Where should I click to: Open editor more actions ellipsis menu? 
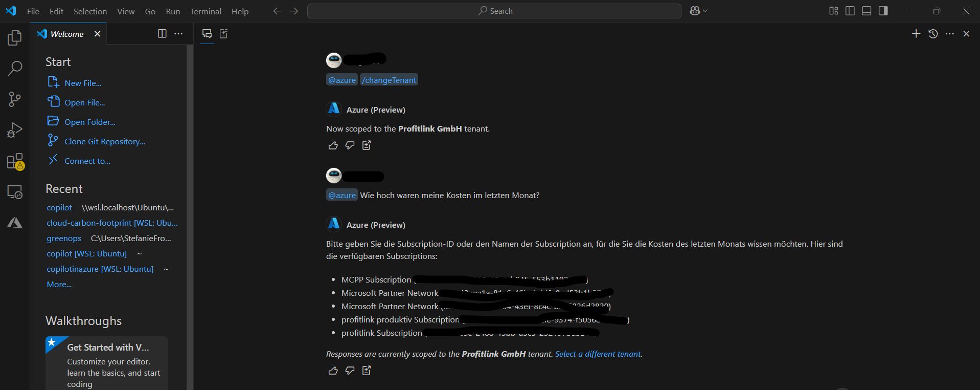click(x=178, y=33)
